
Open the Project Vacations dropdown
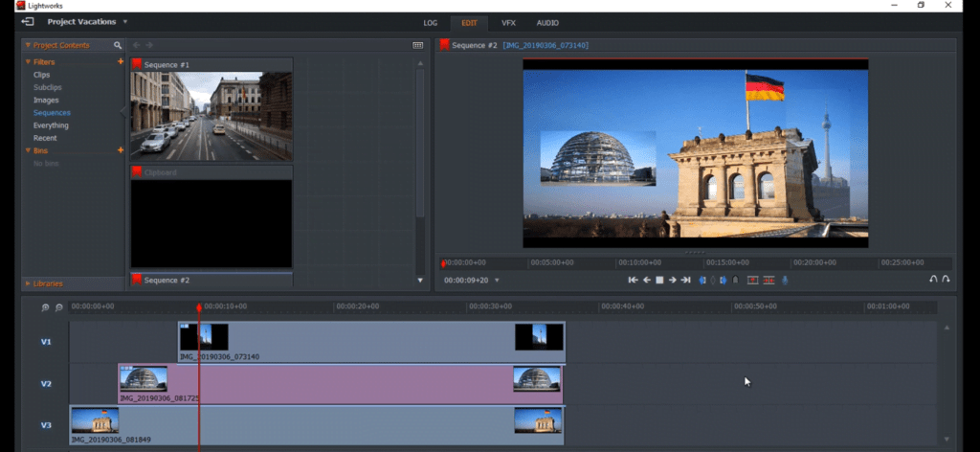point(124,22)
